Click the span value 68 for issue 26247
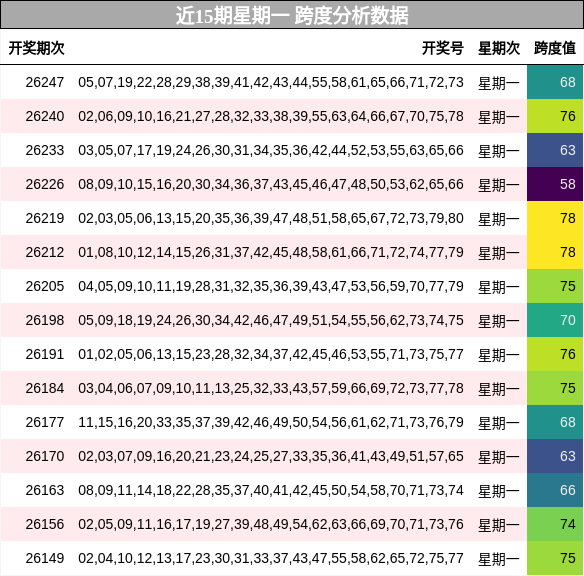The height and width of the screenshot is (576, 584). click(555, 82)
